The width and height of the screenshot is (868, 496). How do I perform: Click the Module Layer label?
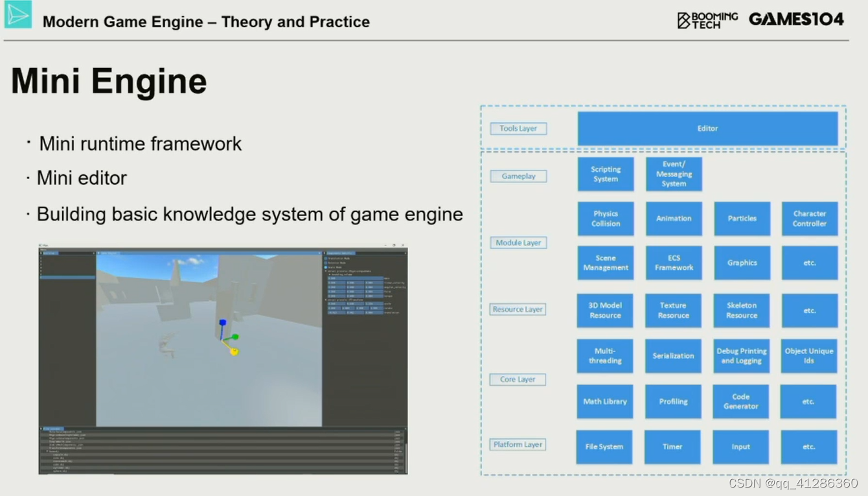(518, 242)
